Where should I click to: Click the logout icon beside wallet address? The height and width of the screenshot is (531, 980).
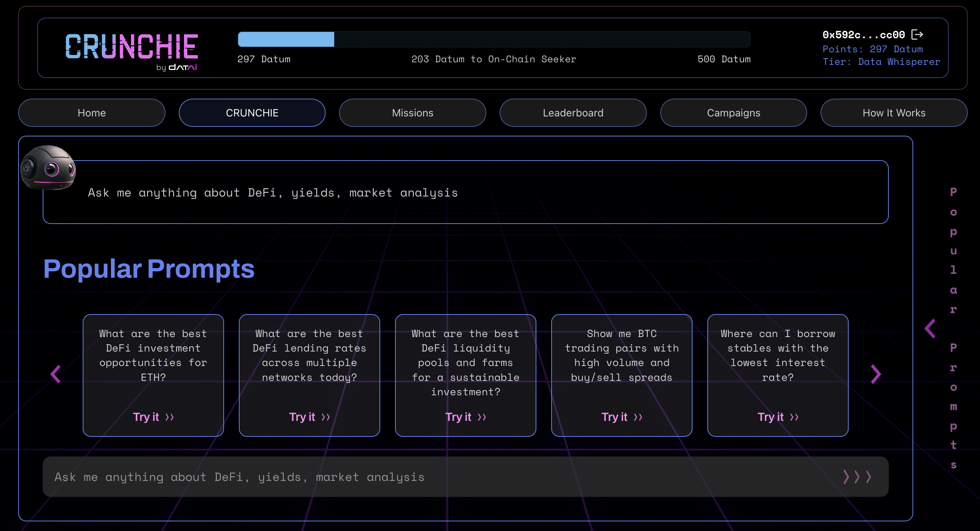tap(917, 34)
